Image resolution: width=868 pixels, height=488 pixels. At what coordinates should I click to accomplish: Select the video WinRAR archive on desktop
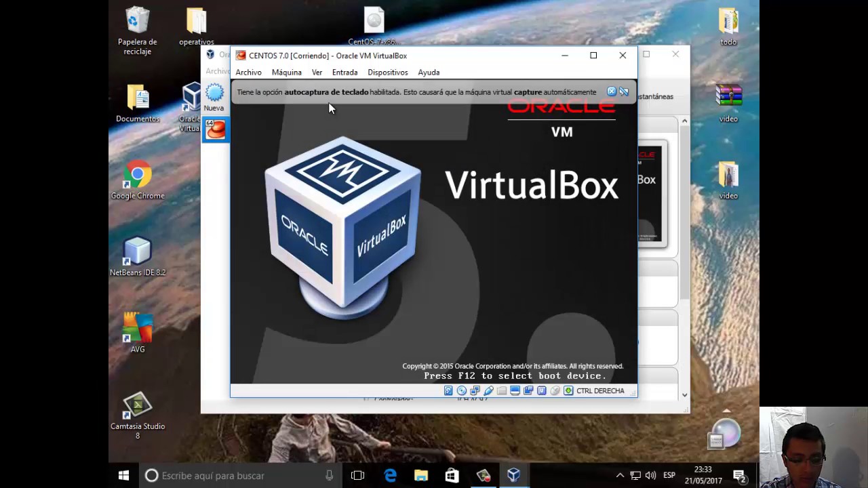pos(728,103)
